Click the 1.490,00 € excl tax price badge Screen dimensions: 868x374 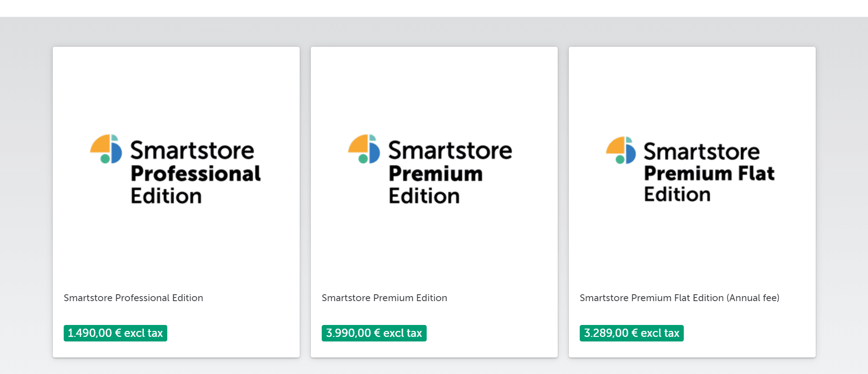pyautogui.click(x=115, y=333)
